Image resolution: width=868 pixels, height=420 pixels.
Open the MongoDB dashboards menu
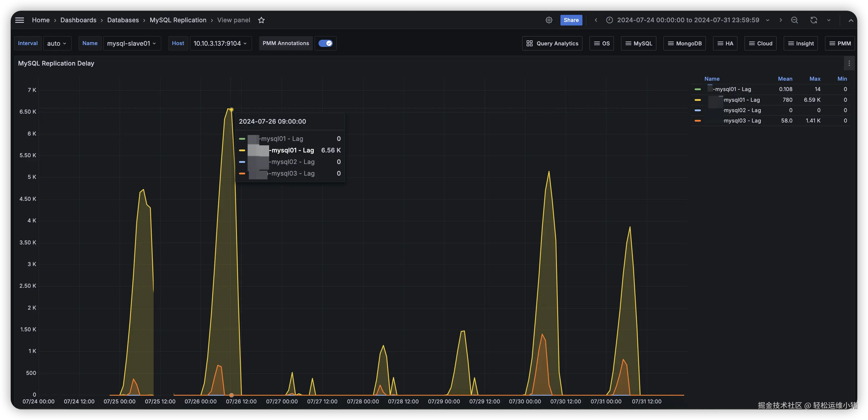point(684,43)
